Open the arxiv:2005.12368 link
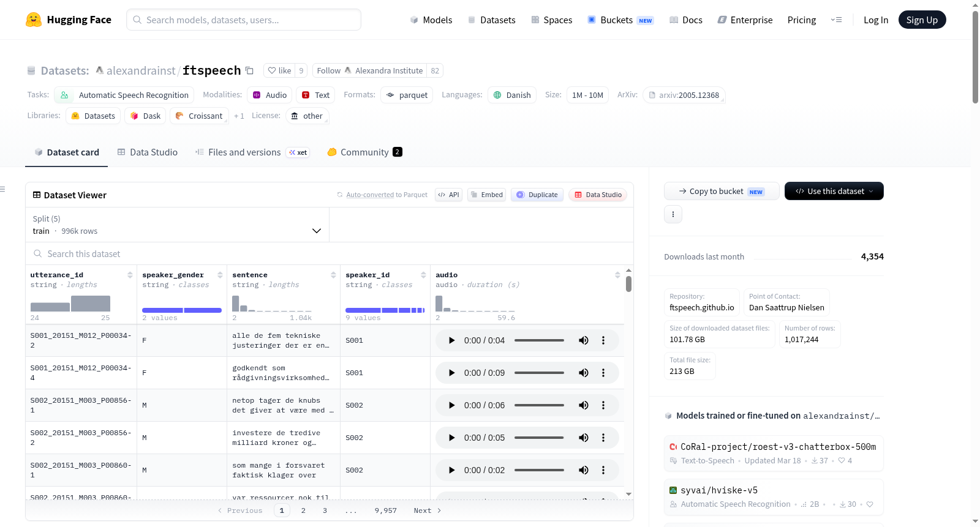The image size is (980, 527). click(x=684, y=95)
